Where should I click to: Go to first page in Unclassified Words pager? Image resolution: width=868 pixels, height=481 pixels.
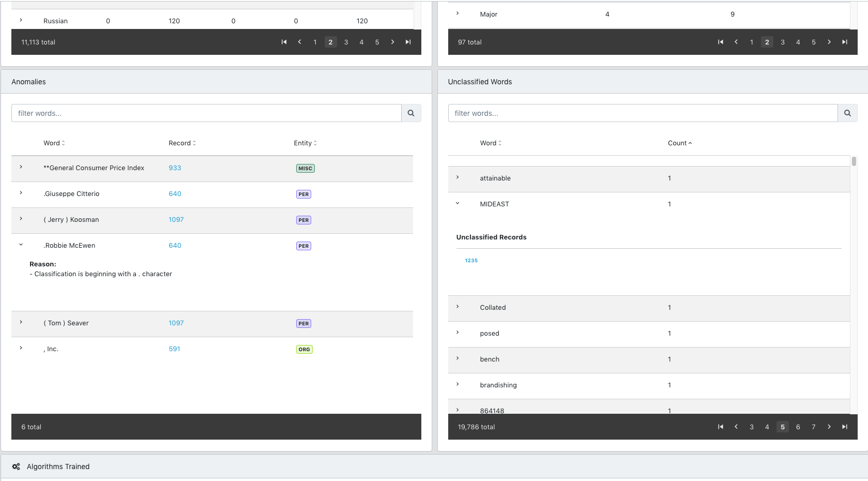tap(720, 427)
